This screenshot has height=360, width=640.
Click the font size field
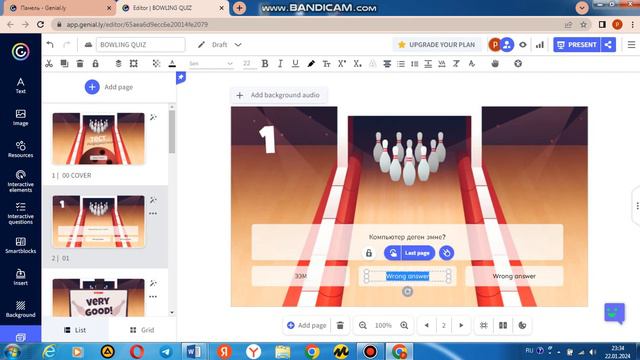coord(247,64)
